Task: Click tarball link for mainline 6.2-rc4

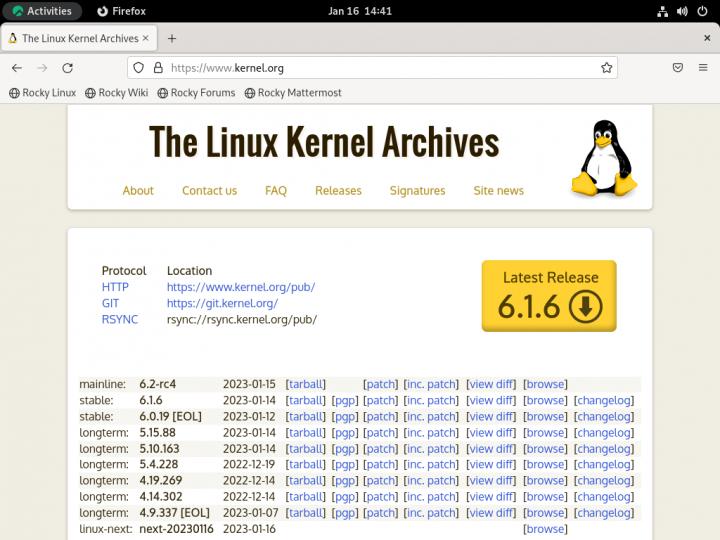Action: (306, 384)
